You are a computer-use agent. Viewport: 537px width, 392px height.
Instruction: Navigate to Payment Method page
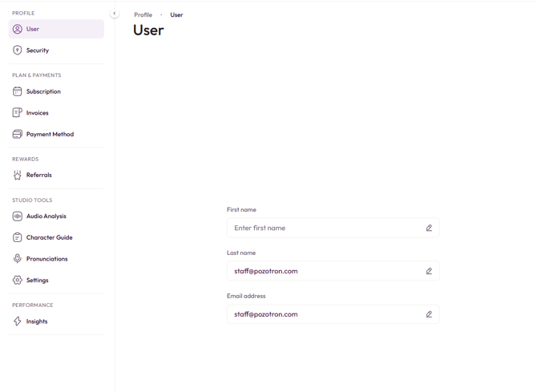pos(50,135)
